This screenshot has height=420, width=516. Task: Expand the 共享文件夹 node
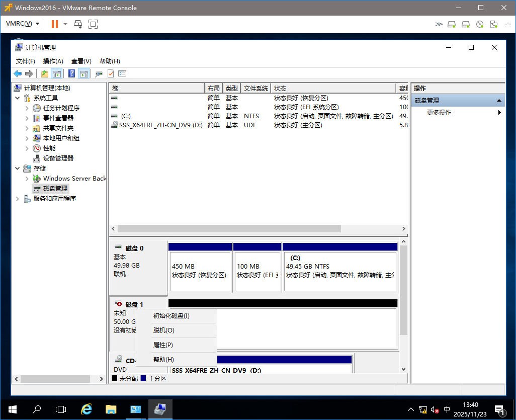27,128
